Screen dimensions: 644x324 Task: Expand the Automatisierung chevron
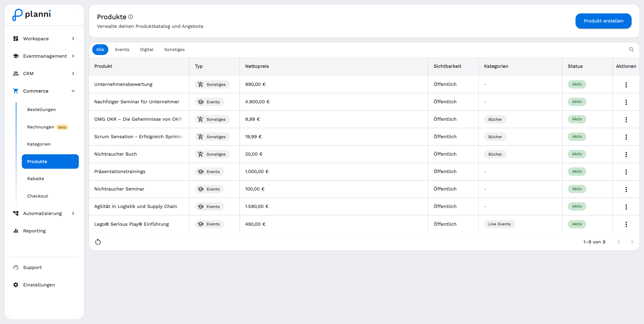point(73,213)
